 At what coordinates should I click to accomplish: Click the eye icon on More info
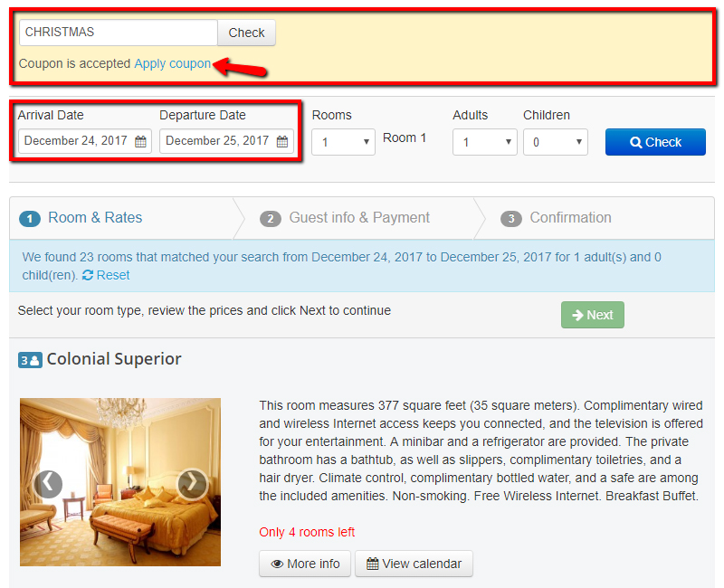279,563
